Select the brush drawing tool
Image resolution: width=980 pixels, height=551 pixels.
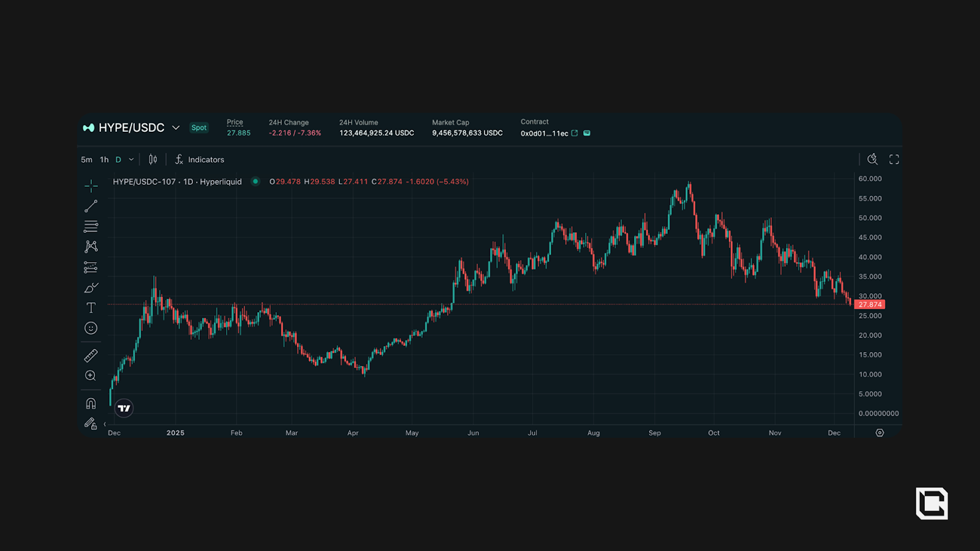[91, 288]
